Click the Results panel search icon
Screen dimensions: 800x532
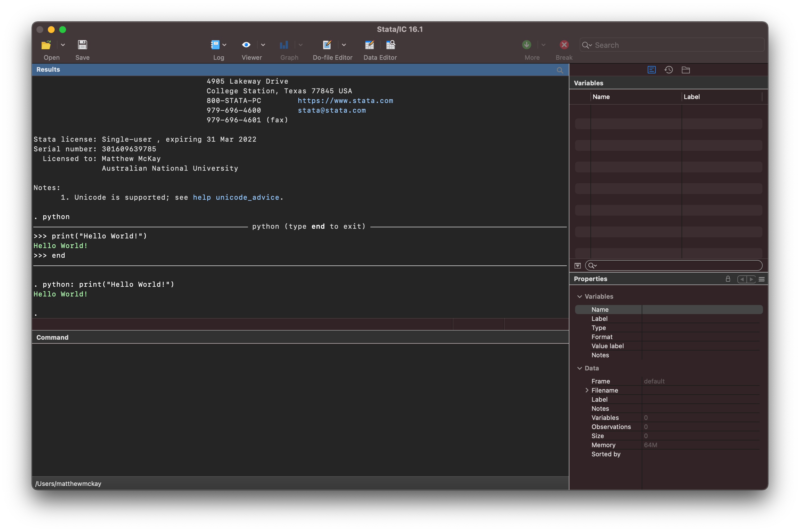tap(559, 69)
